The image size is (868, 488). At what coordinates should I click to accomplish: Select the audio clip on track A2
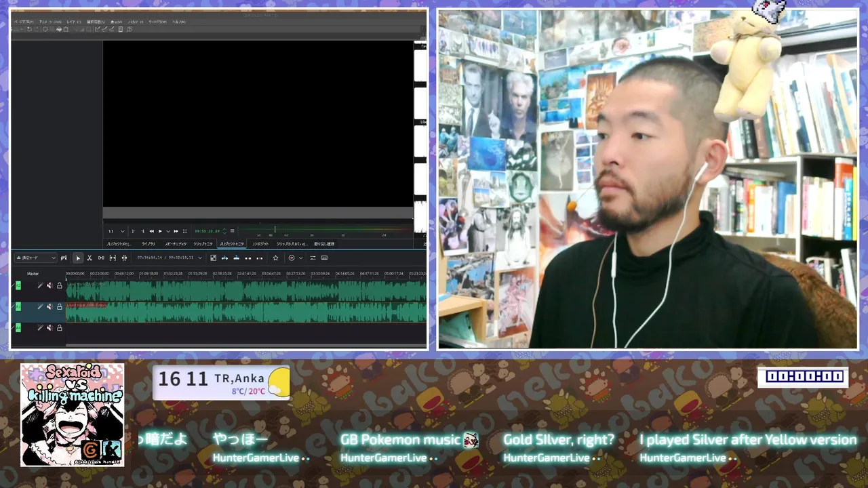(x=246, y=291)
